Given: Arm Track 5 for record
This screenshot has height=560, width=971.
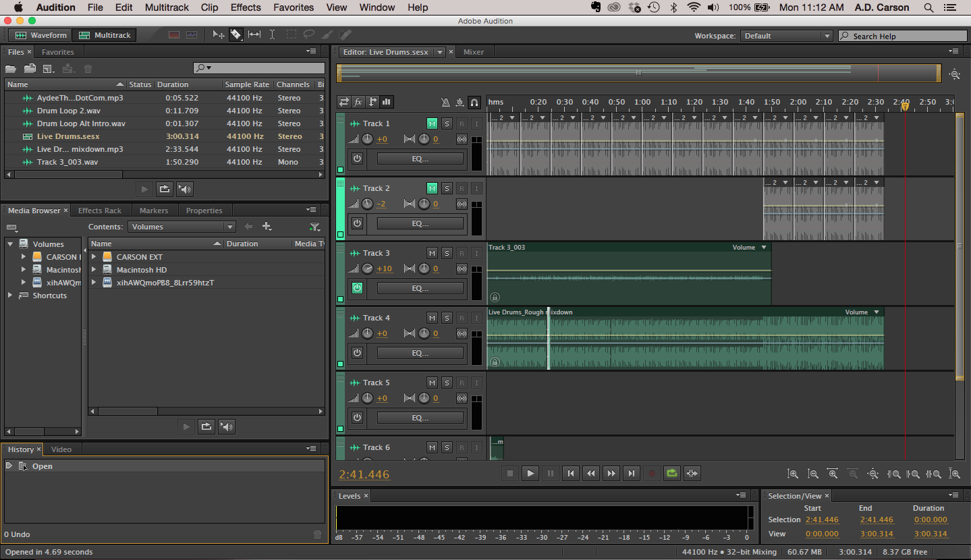Looking at the screenshot, I should (462, 383).
